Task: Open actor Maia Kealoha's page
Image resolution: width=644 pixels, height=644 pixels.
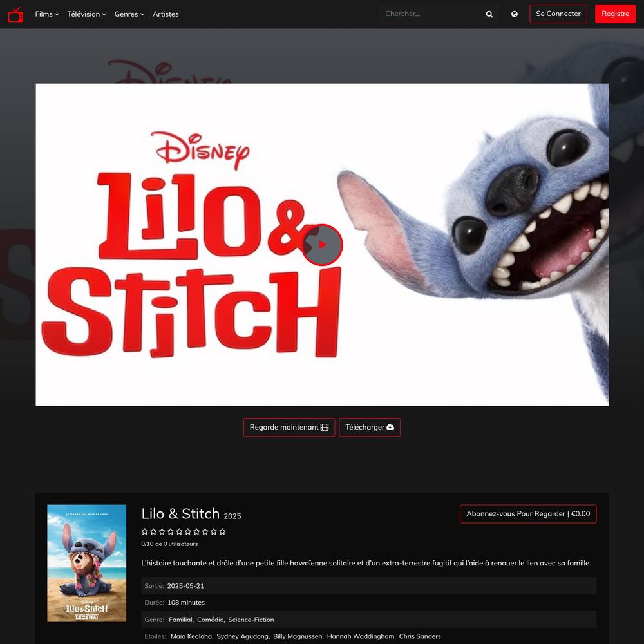Action: pos(191,636)
